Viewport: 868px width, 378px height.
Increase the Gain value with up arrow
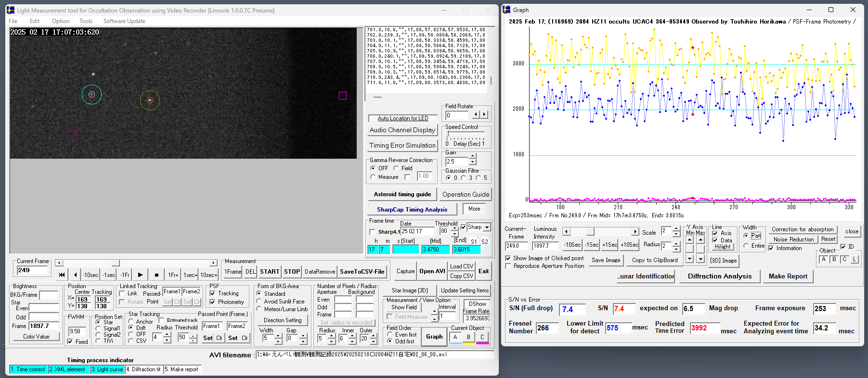(x=473, y=156)
